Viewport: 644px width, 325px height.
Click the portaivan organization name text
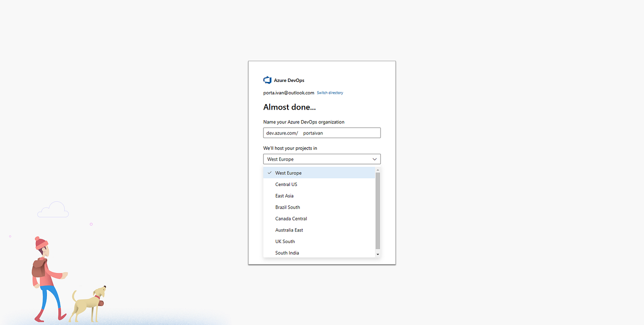click(313, 133)
